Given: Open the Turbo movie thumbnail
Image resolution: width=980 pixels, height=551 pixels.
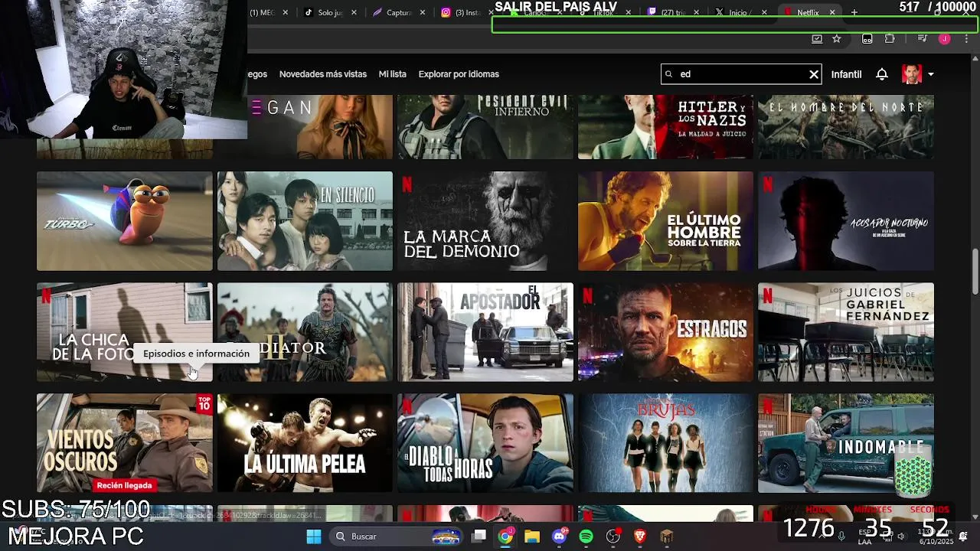Looking at the screenshot, I should (125, 221).
